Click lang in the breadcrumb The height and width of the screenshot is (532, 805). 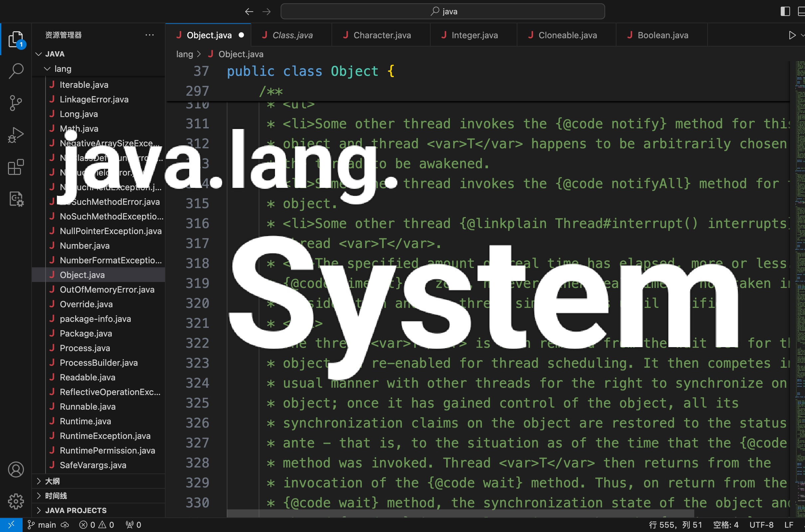click(x=185, y=54)
